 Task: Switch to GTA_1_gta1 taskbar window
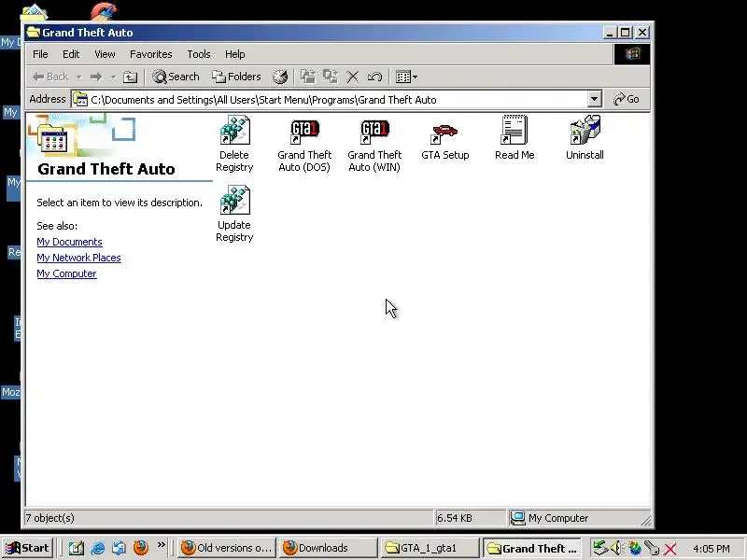pos(429,548)
